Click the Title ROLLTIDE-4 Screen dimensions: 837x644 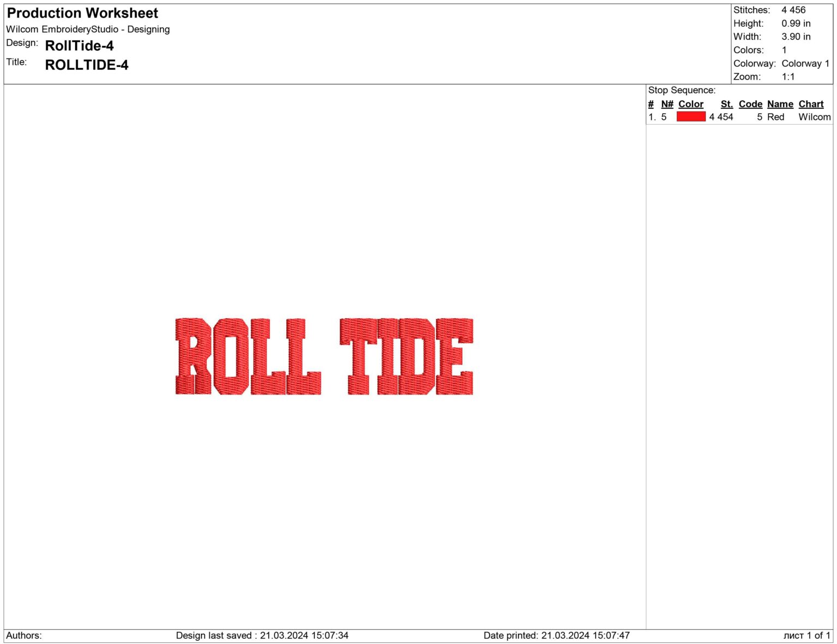tap(88, 65)
